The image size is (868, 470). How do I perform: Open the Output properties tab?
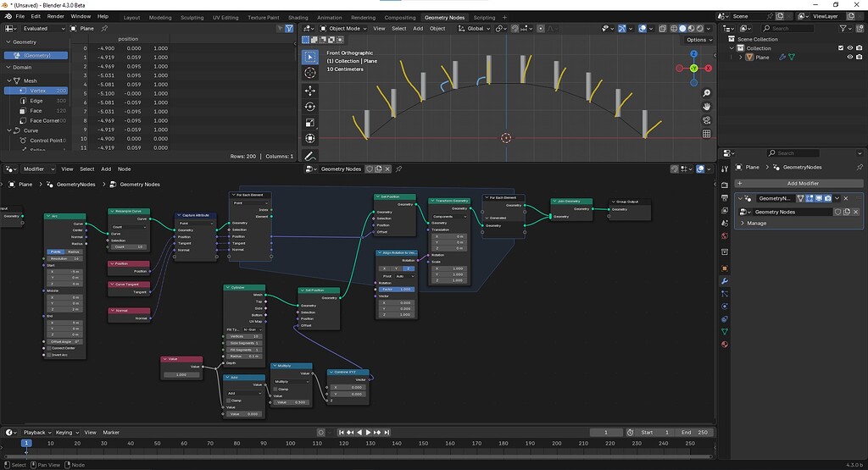point(725,198)
